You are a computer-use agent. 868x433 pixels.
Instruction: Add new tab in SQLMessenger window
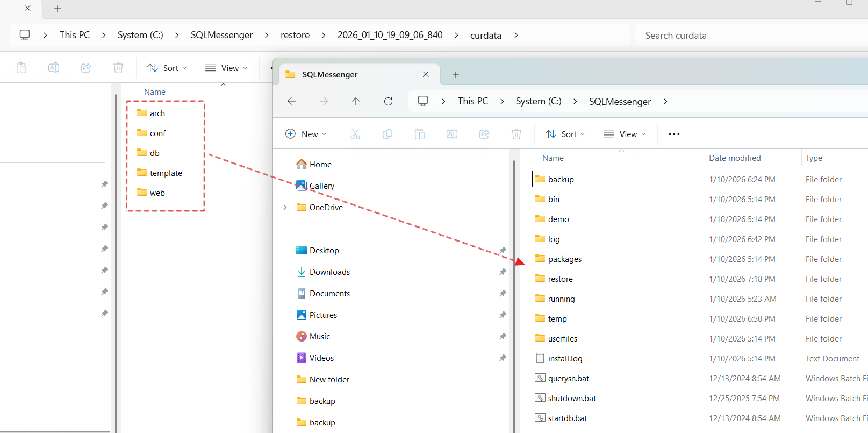(x=456, y=75)
